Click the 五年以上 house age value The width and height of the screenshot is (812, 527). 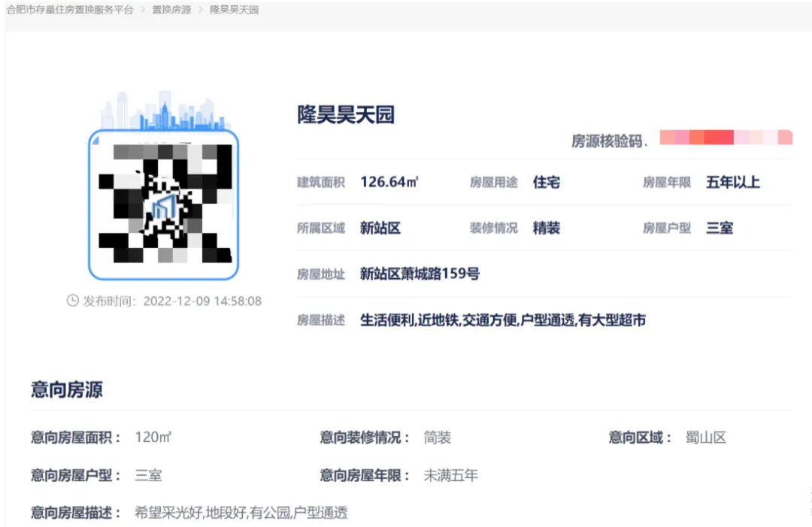click(733, 182)
